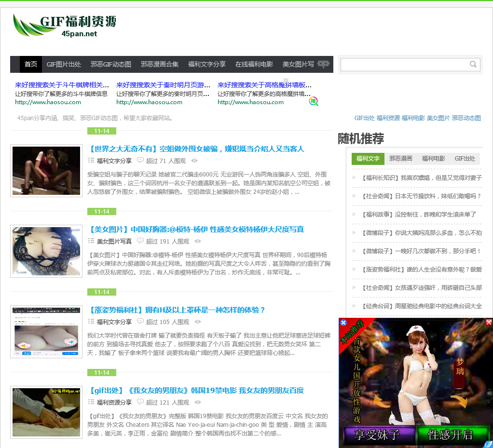Click the GIF出处 tag link below search
Viewport: 493px width, 448px height.
[x=364, y=118]
